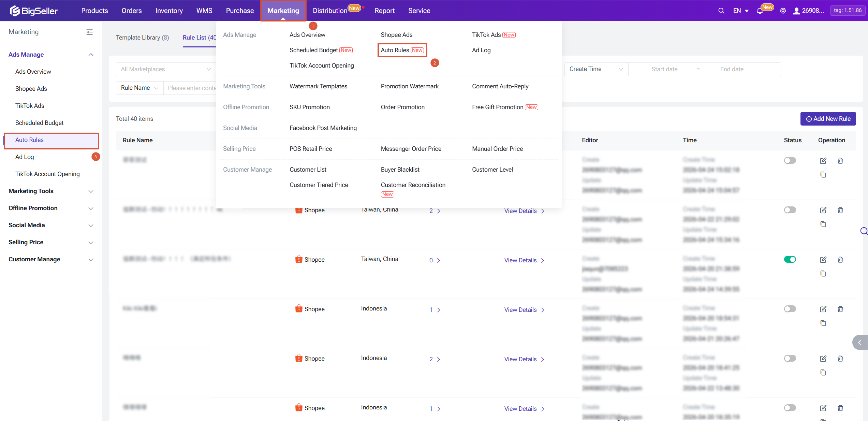This screenshot has height=421, width=868.
Task: Copy the first rule using duplicate icon
Action: (x=823, y=175)
